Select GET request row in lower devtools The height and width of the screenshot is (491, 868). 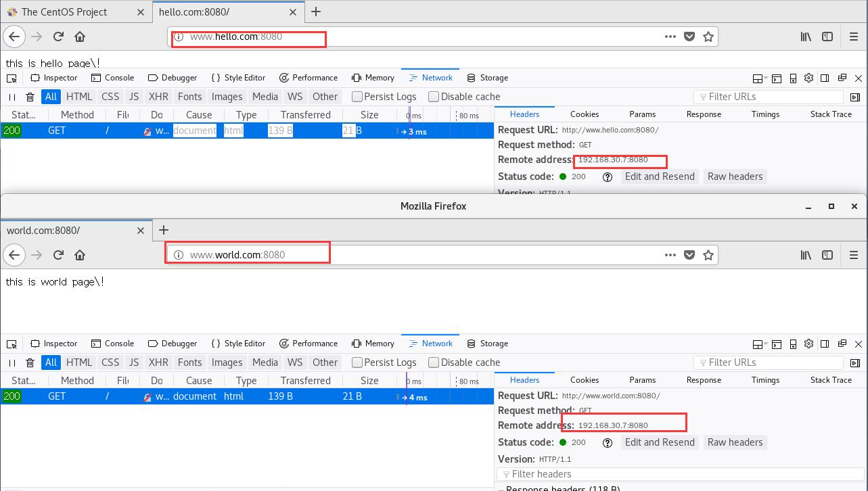tap(247, 396)
